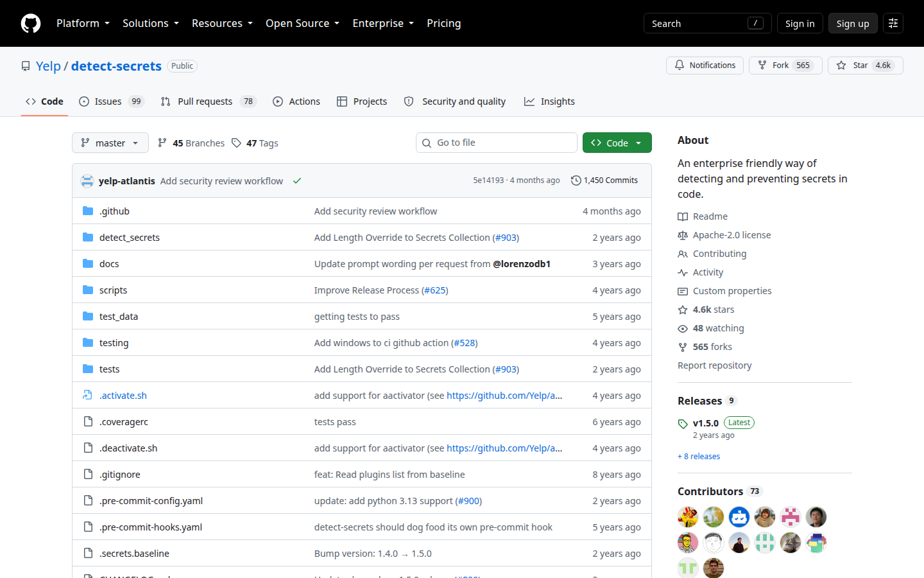View the 565 forks list
Viewport: 924px width, 578px height.
pos(705,347)
